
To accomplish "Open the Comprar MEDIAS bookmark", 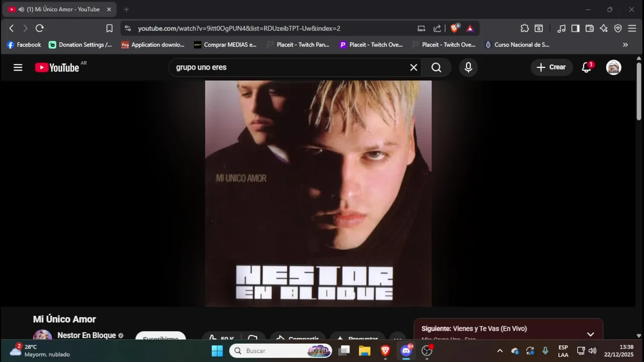I will pos(225,45).
